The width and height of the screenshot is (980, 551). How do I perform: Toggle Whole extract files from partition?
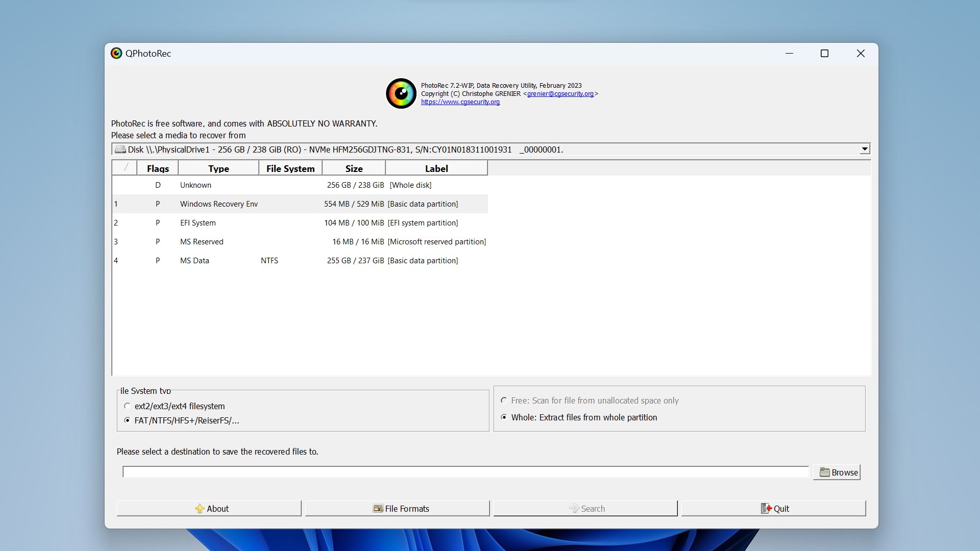505,417
